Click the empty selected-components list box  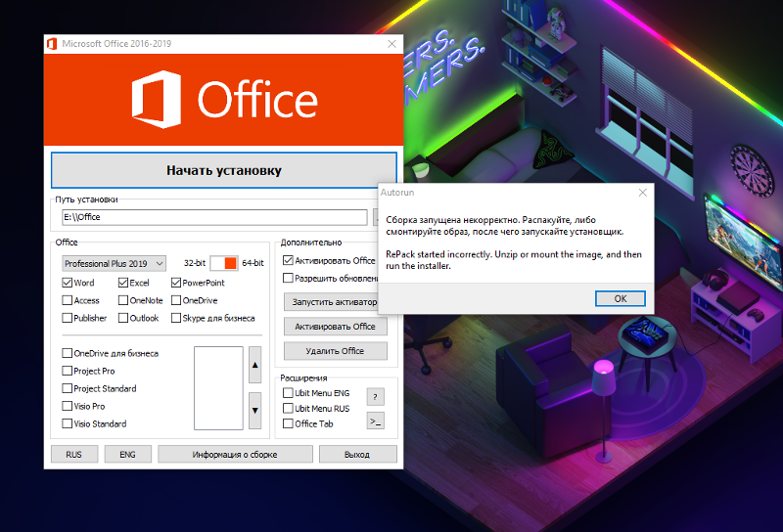coord(218,388)
